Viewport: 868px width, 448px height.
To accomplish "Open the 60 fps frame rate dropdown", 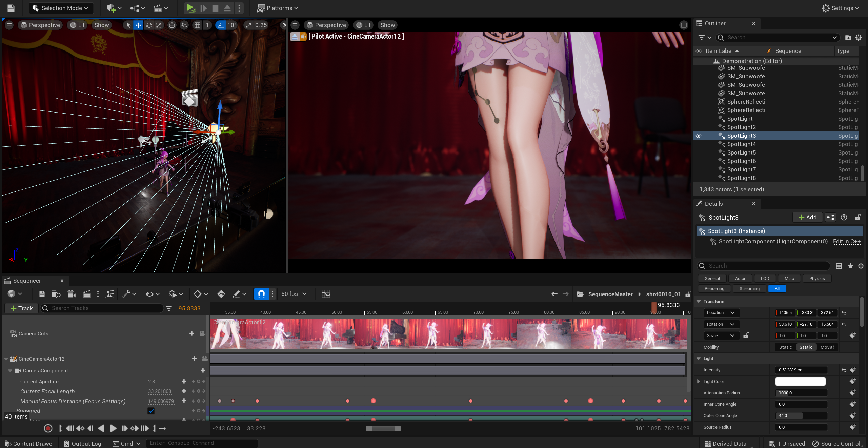I will click(294, 294).
